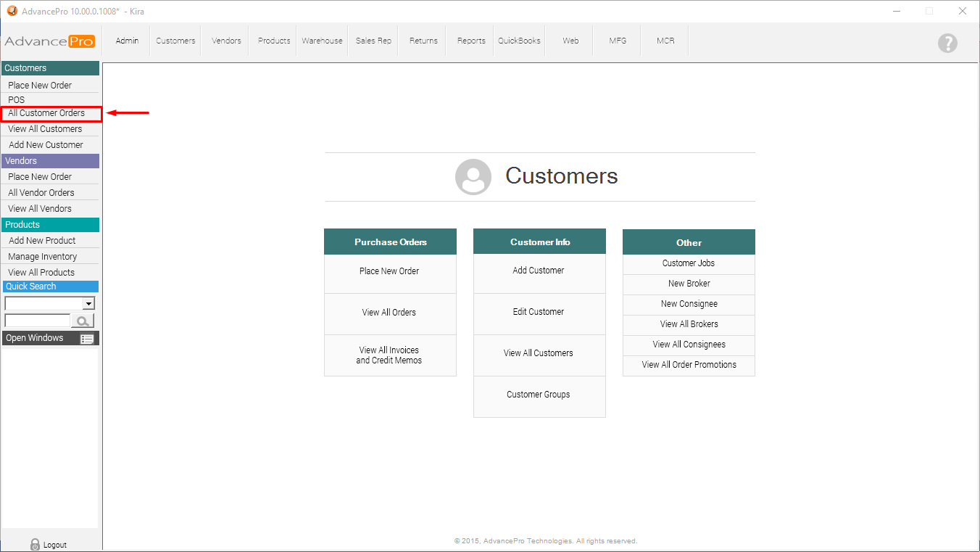Image resolution: width=980 pixels, height=552 pixels.
Task: Expand the Quick Search category dropdown
Action: 88,303
